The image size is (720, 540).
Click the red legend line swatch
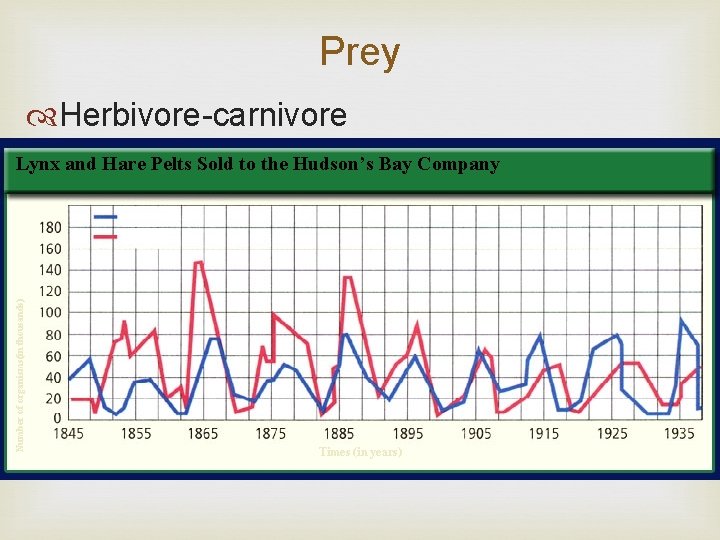105,237
